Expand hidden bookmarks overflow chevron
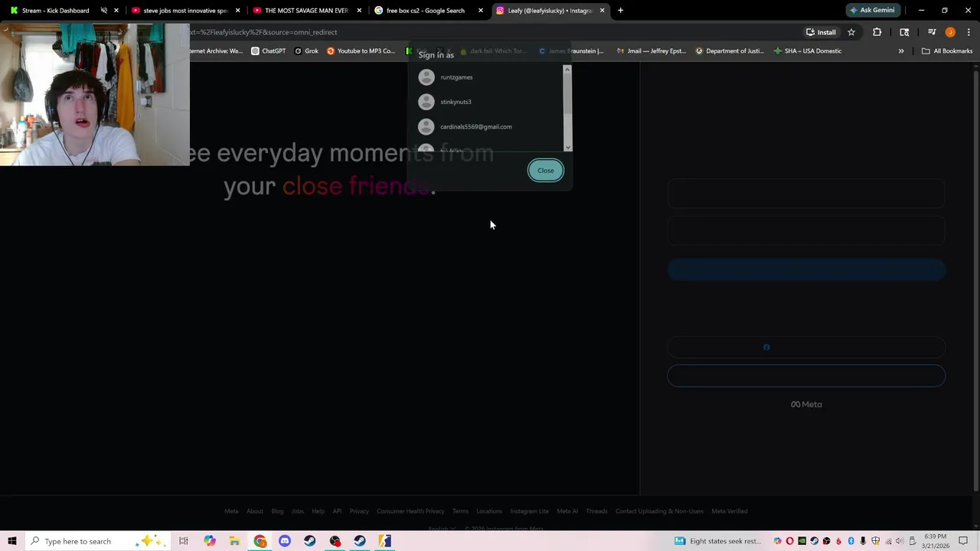The height and width of the screenshot is (551, 980). (x=901, y=51)
